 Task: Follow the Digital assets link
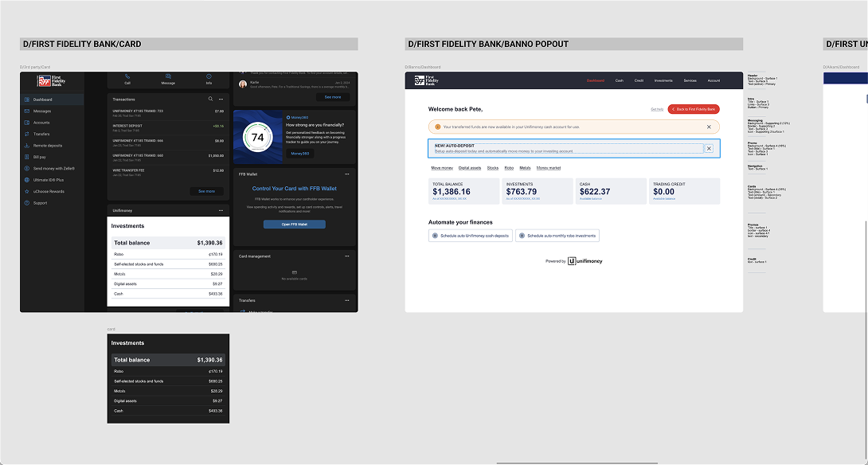point(469,168)
